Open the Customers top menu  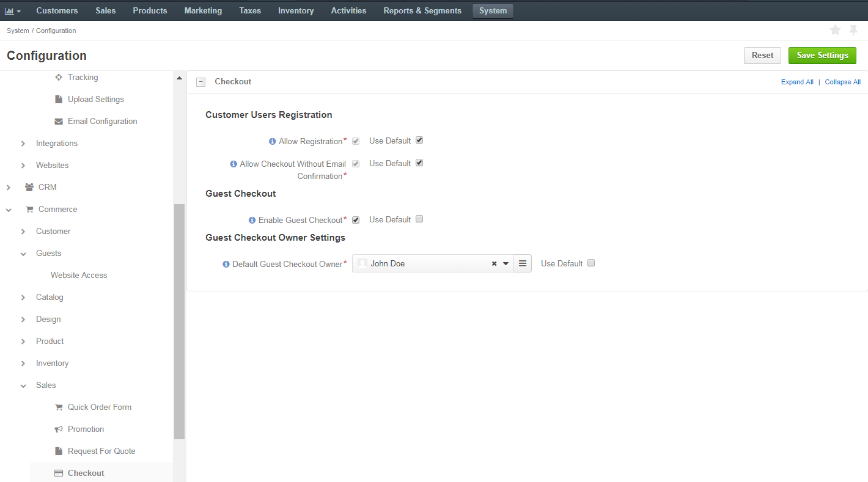[57, 10]
